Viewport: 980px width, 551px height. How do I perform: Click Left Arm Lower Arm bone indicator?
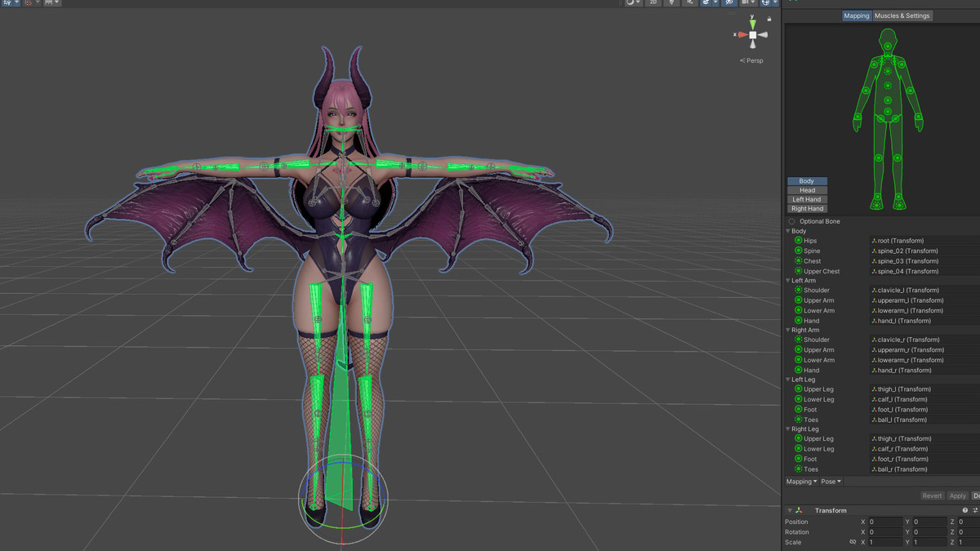pyautogui.click(x=798, y=310)
